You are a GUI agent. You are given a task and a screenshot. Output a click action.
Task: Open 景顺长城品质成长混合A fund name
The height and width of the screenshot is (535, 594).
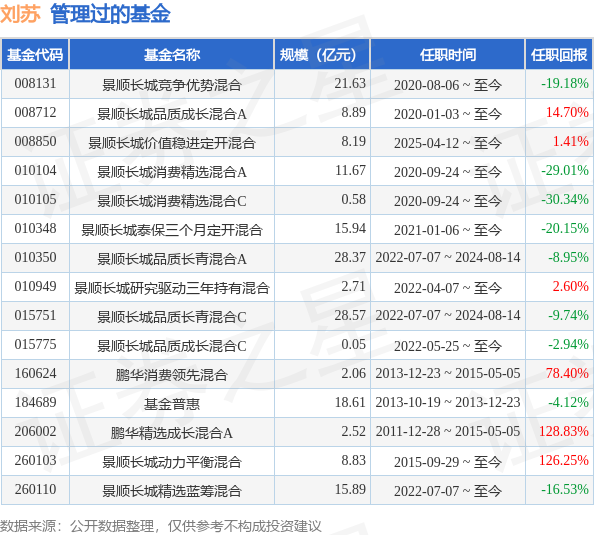172,114
